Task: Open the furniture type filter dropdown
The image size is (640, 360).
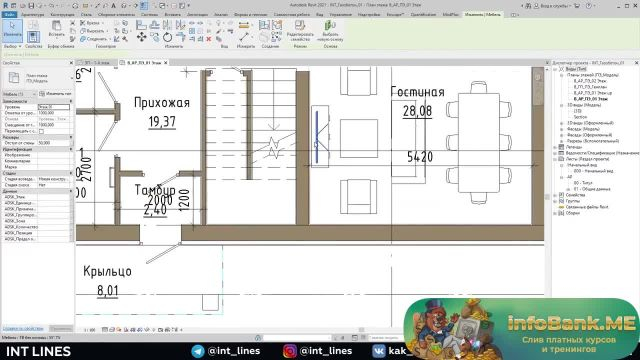Action: (19, 94)
